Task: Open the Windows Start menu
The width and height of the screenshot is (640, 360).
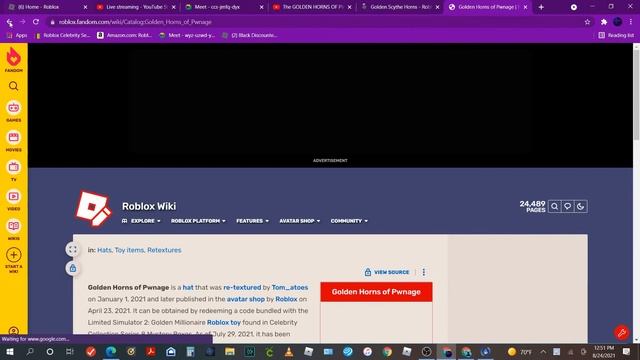Action: (x=10, y=351)
